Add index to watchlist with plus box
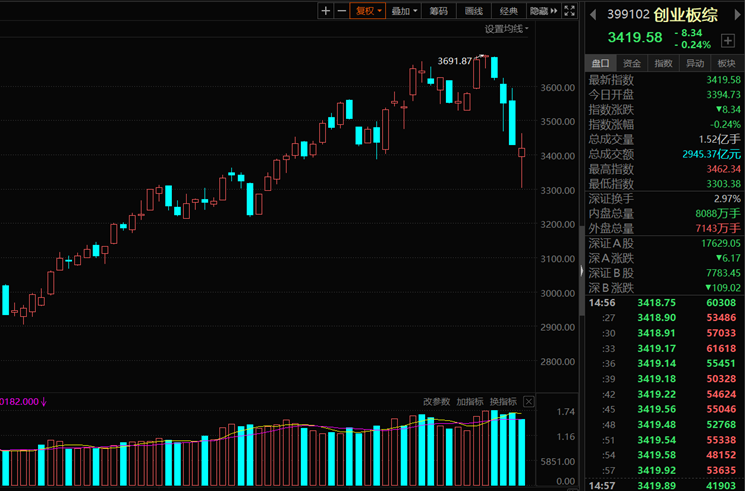The width and height of the screenshot is (745, 491). click(x=727, y=41)
